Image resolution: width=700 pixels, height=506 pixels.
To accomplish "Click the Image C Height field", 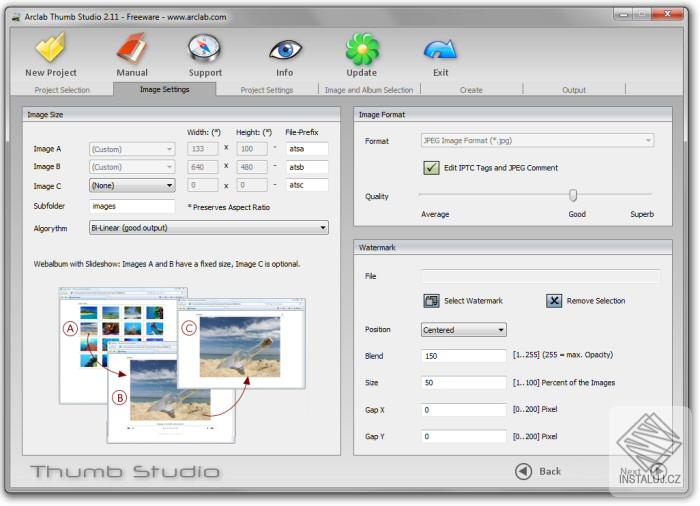I will [252, 185].
